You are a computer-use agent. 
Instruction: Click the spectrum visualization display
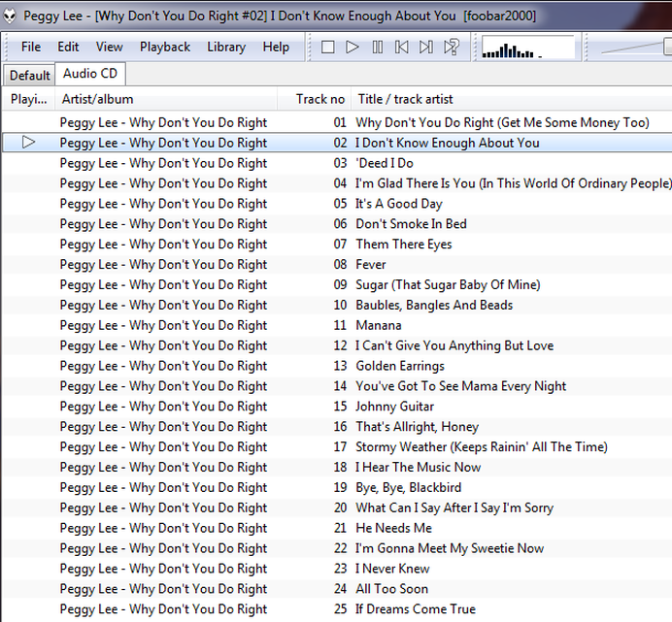tap(527, 48)
